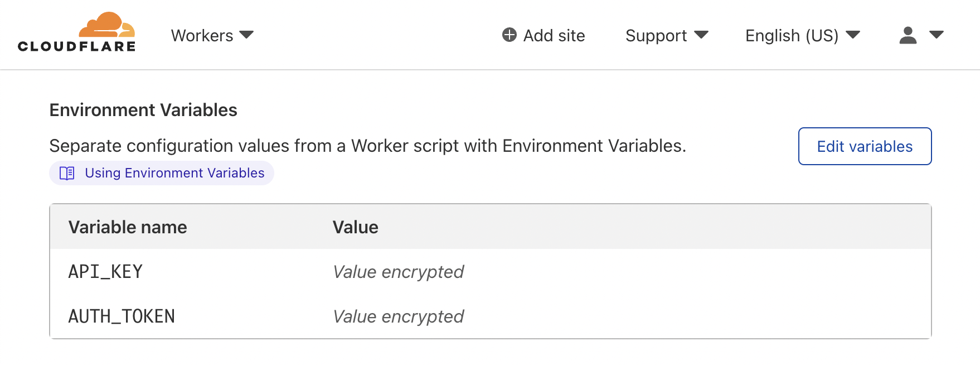Select the AUTH_TOKEN variable row
The width and height of the screenshot is (980, 365).
click(491, 316)
